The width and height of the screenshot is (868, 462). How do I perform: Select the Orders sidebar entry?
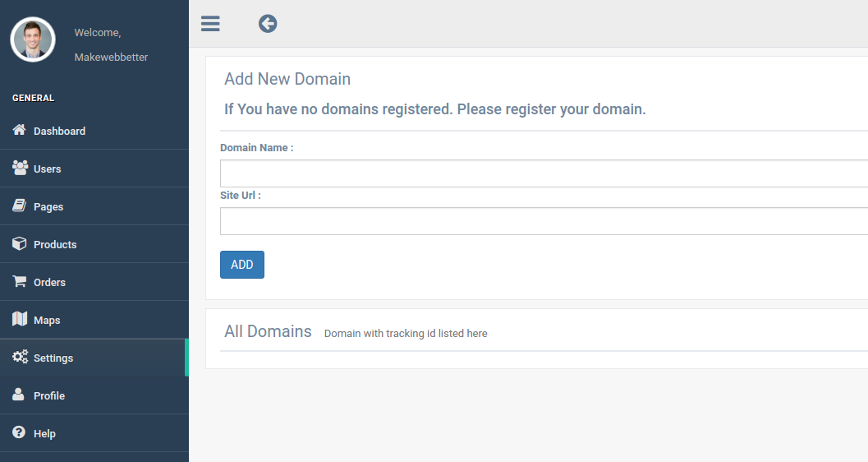coord(94,282)
